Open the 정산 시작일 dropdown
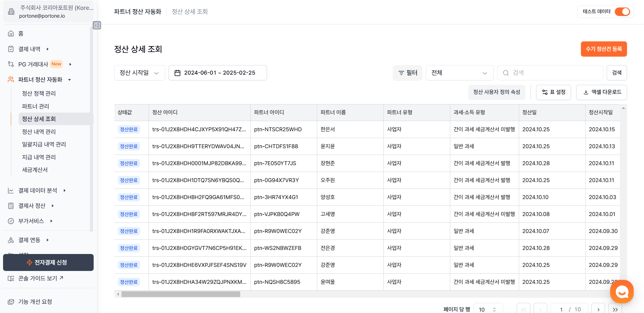644x313 pixels. pyautogui.click(x=139, y=73)
